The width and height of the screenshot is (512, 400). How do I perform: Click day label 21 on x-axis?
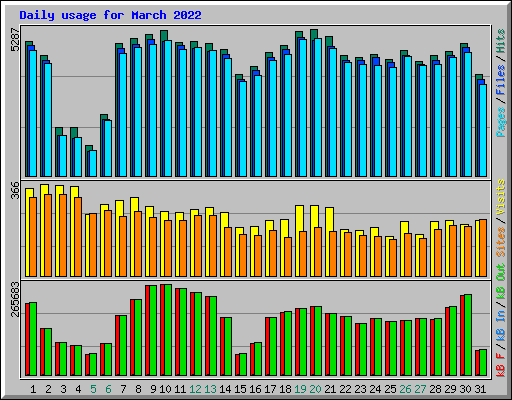tap(330, 389)
